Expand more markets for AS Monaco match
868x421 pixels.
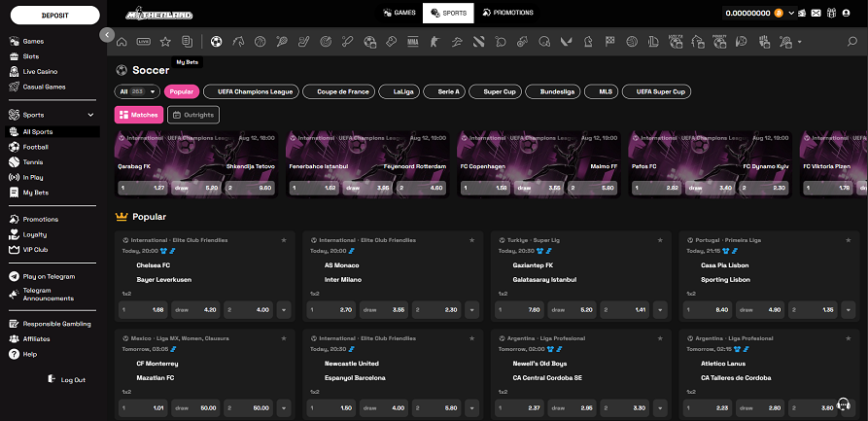tap(472, 310)
